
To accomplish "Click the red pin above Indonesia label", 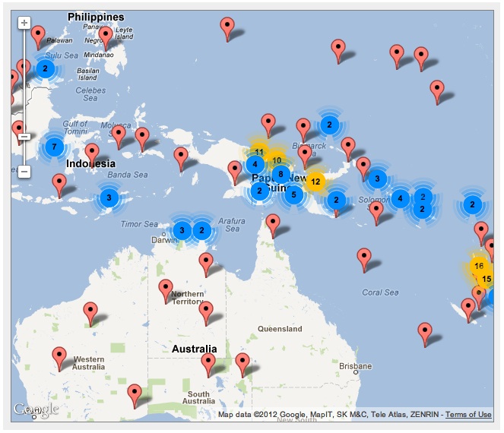I will click(92, 156).
